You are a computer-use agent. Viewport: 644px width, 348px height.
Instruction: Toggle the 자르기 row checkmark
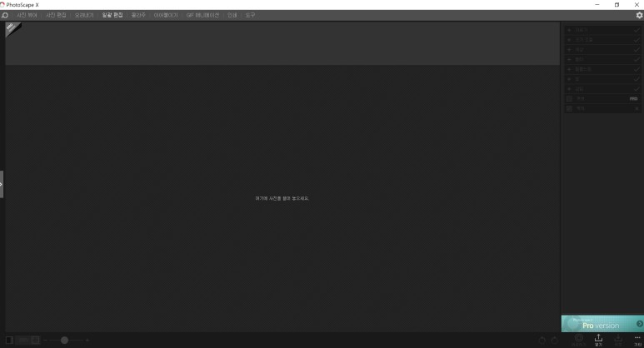[637, 30]
